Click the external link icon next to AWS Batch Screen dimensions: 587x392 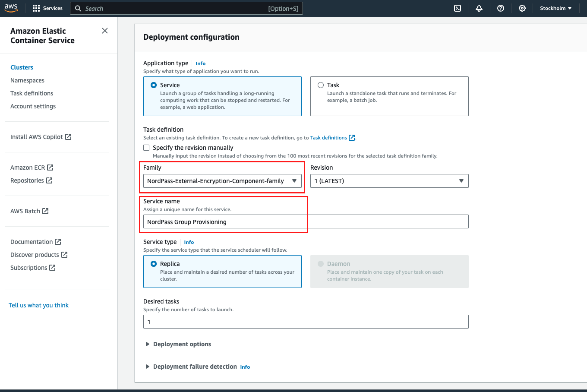coord(45,211)
